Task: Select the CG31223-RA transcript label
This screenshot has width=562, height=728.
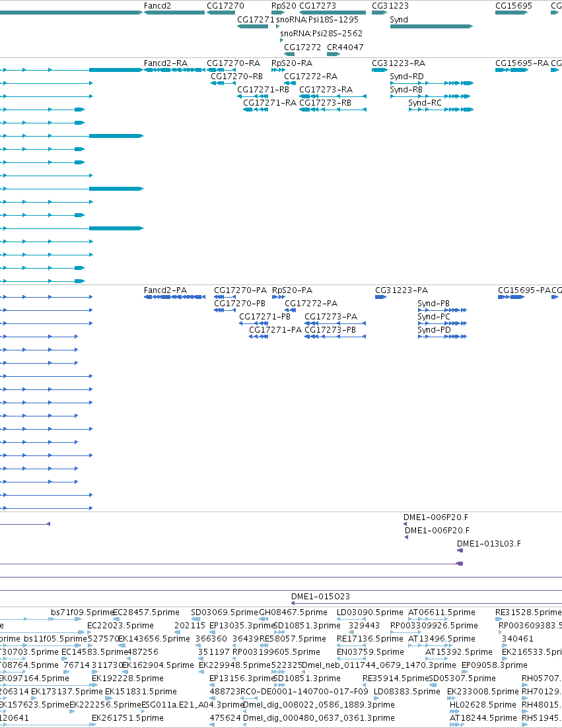Action: click(x=398, y=63)
